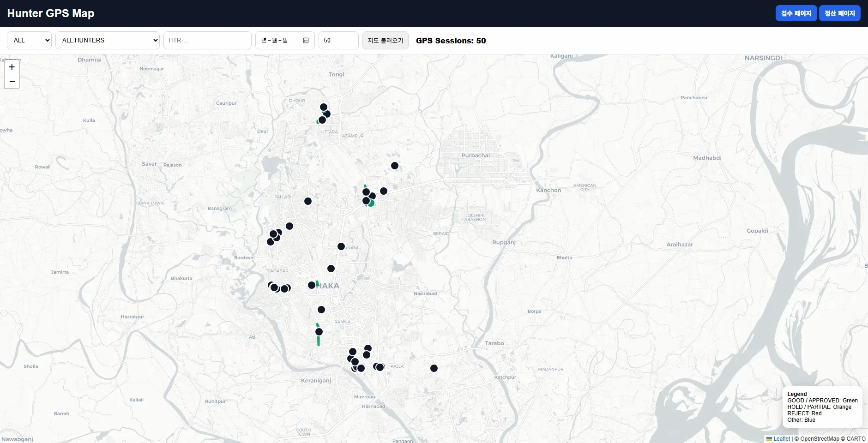
Task: Open the 정산 페이지 button
Action: [x=840, y=13]
